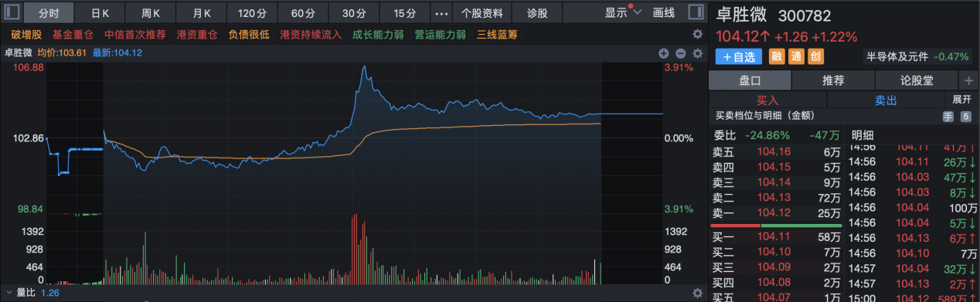Screen dimensions: 980x302
Task: Click the 破增股 tag
Action: 26,35
